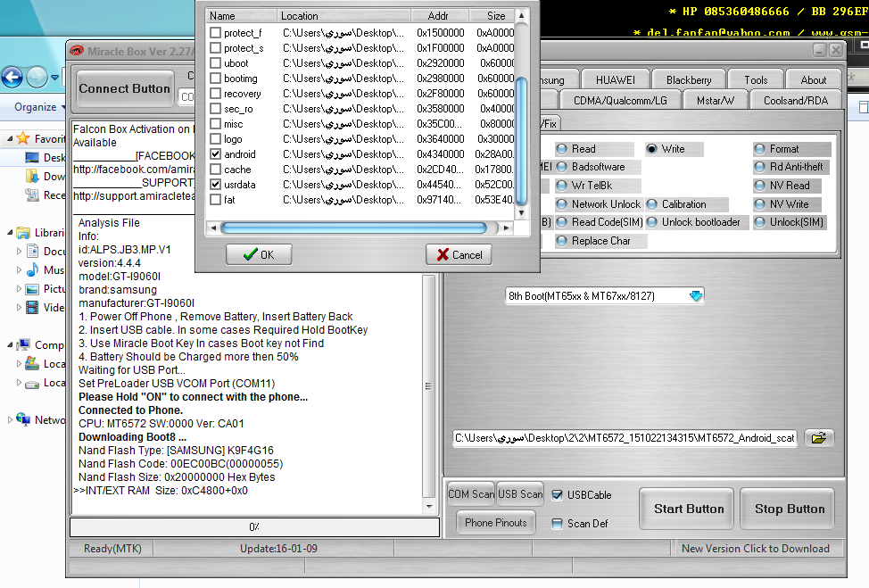Tick the cache partition checkbox

point(216,169)
